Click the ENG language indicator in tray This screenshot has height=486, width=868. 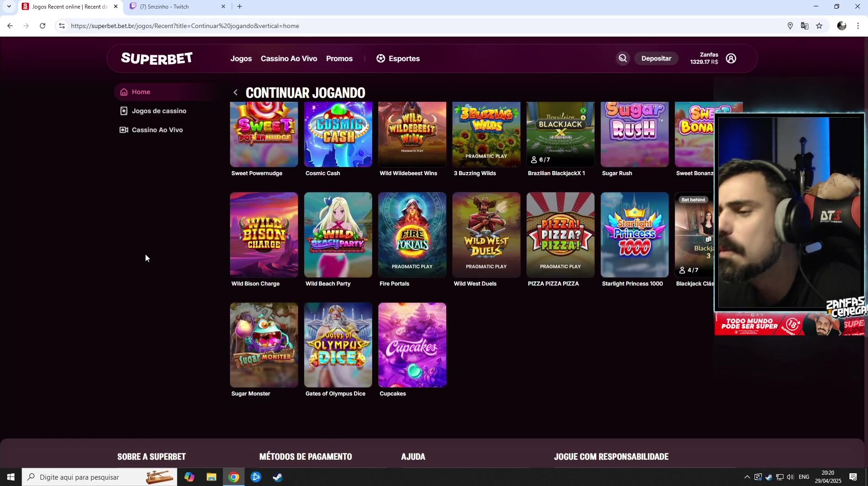(804, 477)
